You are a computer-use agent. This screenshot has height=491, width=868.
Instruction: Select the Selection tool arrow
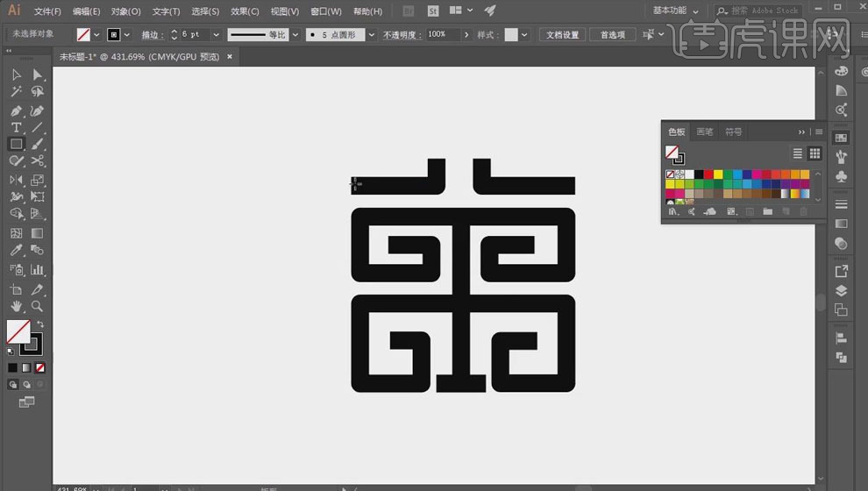click(16, 75)
